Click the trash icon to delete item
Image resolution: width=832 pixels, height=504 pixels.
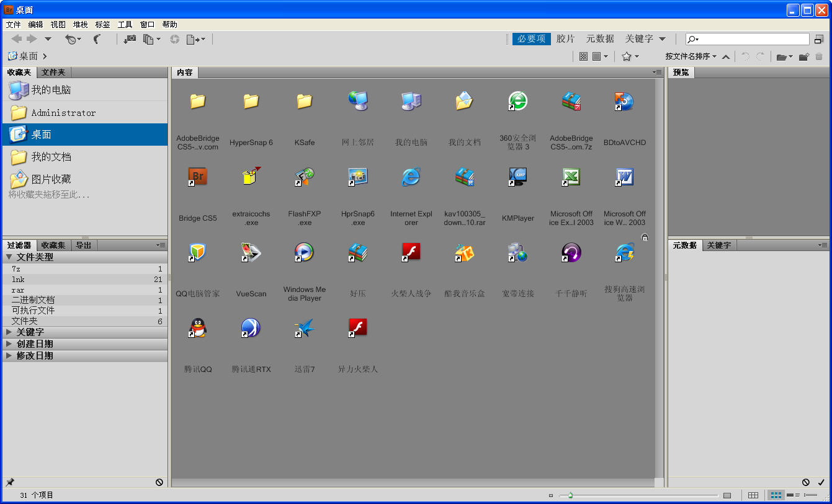point(820,56)
